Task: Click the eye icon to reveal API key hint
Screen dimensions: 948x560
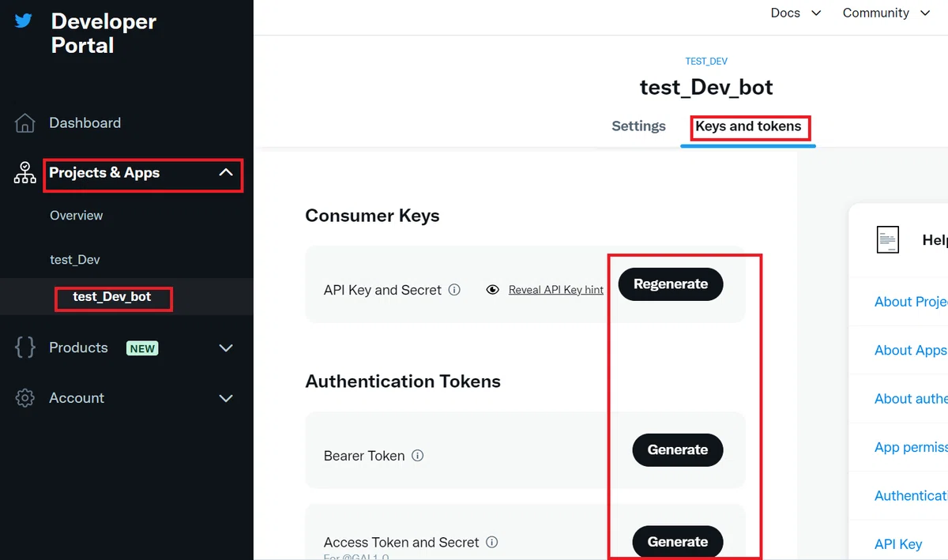Action: pos(493,290)
